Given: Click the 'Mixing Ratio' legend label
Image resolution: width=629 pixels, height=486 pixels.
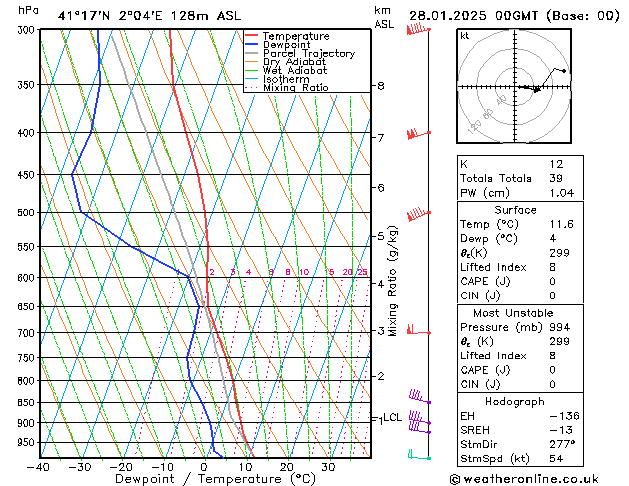Looking at the screenshot, I should (x=296, y=87).
